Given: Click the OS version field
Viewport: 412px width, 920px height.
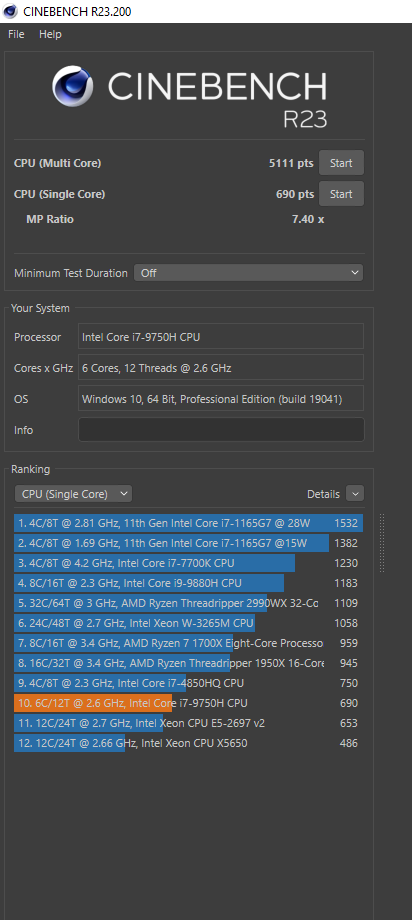Looking at the screenshot, I should [x=221, y=399].
